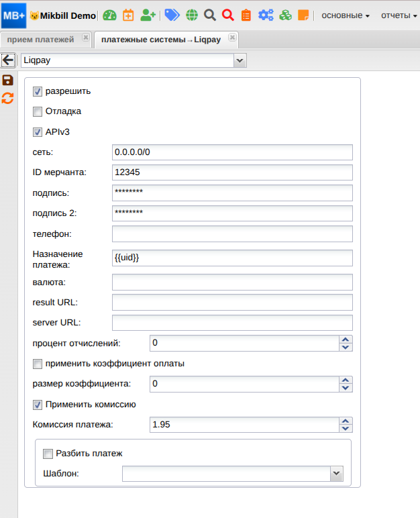This screenshot has width=420, height=518.
Task: Click the back arrow icon
Action: pos(8,60)
